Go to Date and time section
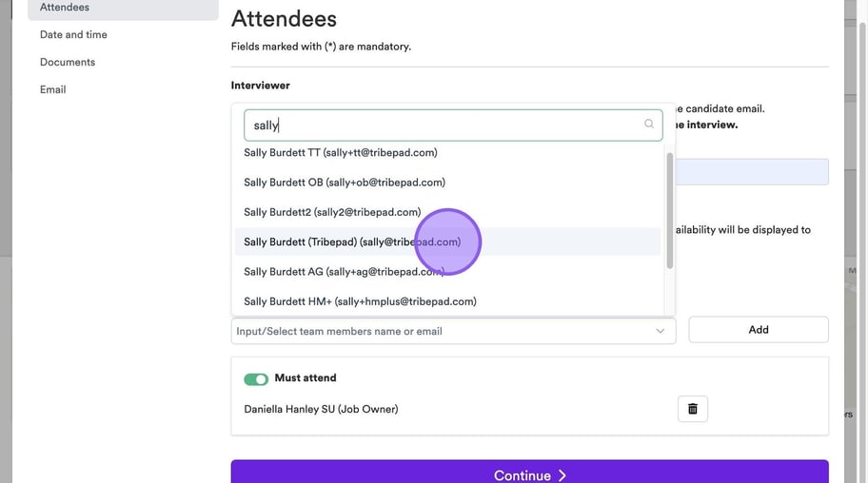The height and width of the screenshot is (483, 868). click(x=73, y=35)
